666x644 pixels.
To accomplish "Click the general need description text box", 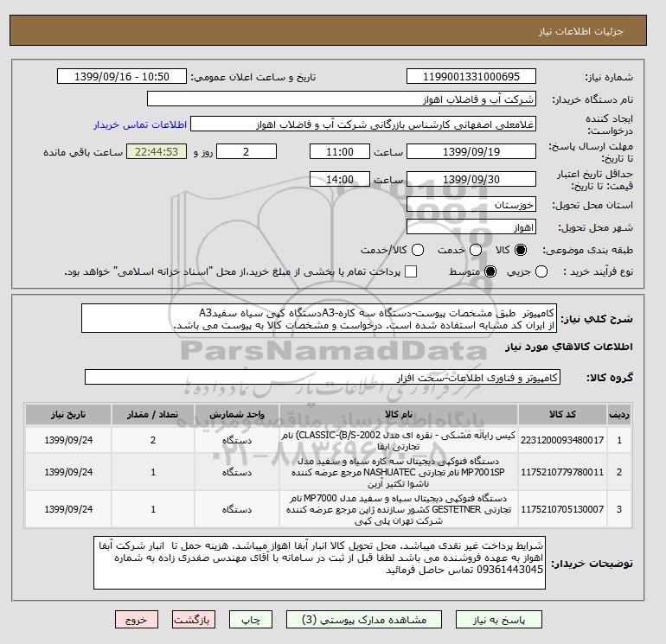I will pyautogui.click(x=319, y=318).
